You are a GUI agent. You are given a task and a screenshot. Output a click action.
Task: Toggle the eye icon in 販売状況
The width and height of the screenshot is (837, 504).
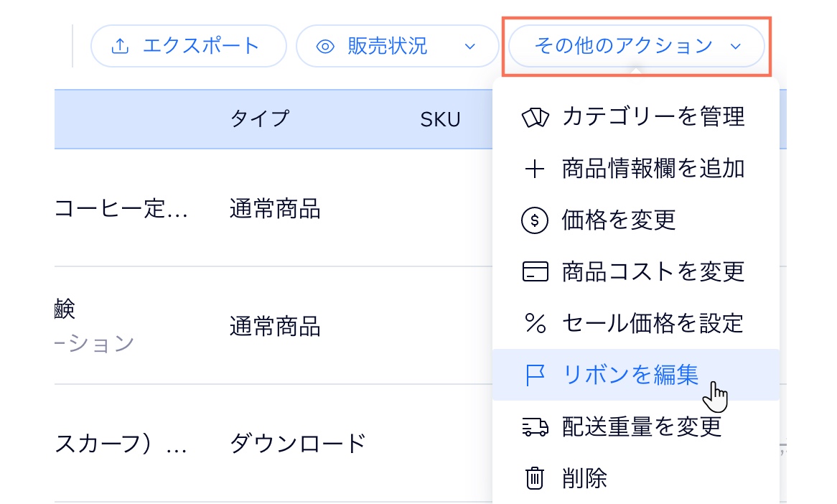click(326, 47)
